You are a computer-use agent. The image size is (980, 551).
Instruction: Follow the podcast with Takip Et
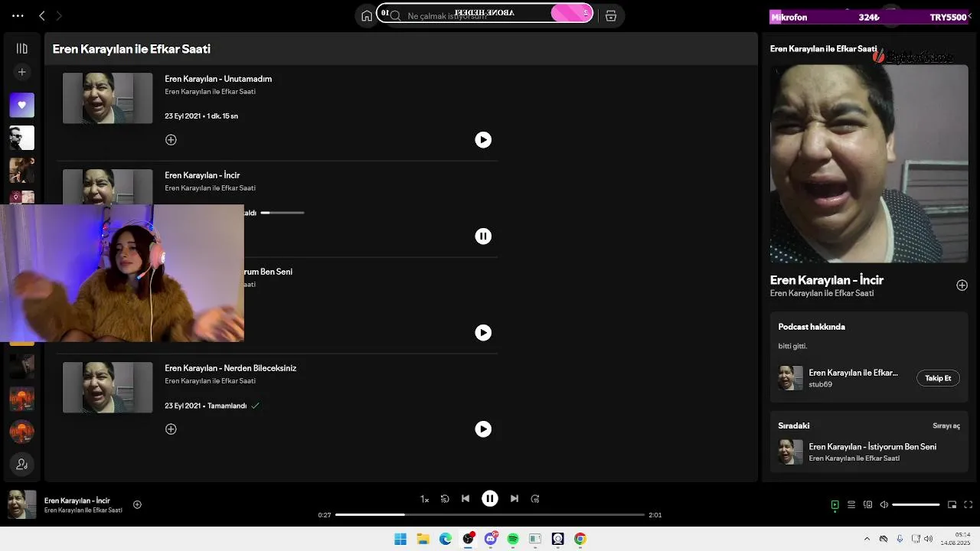[938, 378]
